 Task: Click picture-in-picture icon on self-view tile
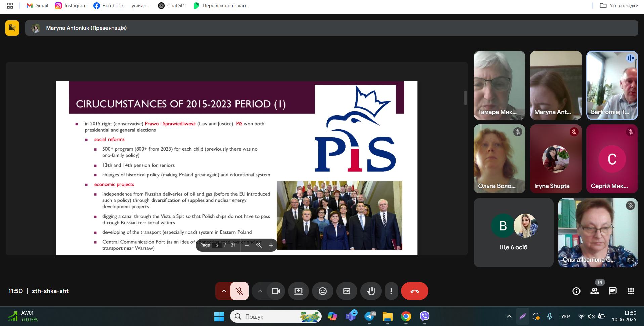pyautogui.click(x=630, y=260)
